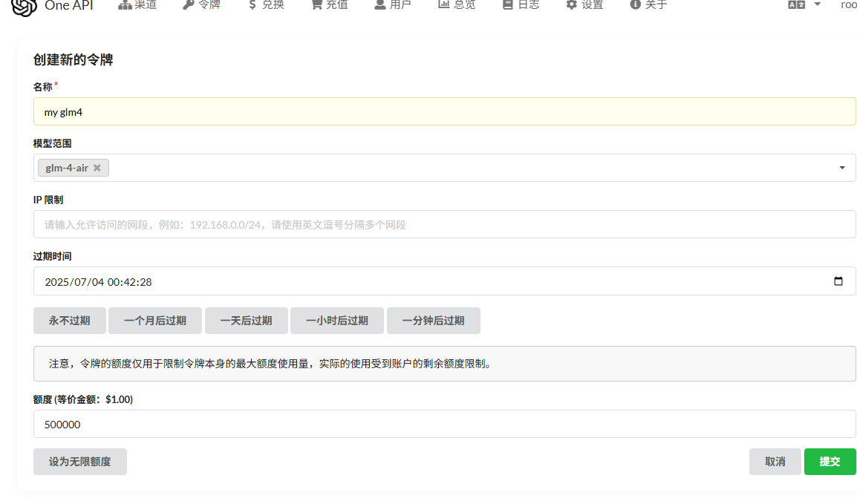The image size is (857, 504).
Task: Remove the glm-4-air model tag
Action: click(97, 168)
